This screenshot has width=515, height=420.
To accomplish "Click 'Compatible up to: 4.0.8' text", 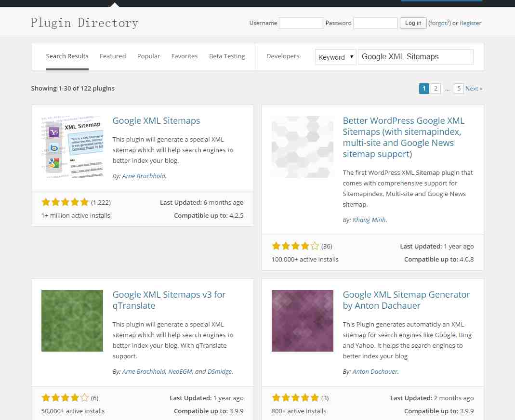I will (439, 259).
